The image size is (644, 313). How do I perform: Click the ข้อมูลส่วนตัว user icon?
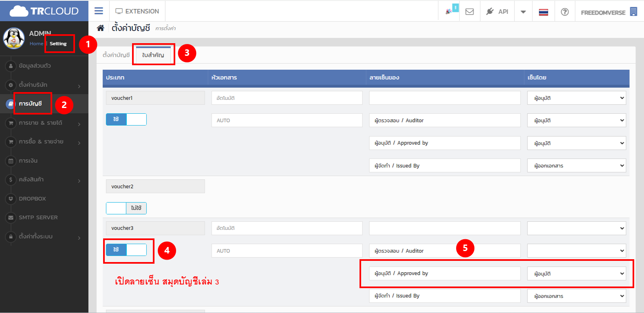pos(11,66)
